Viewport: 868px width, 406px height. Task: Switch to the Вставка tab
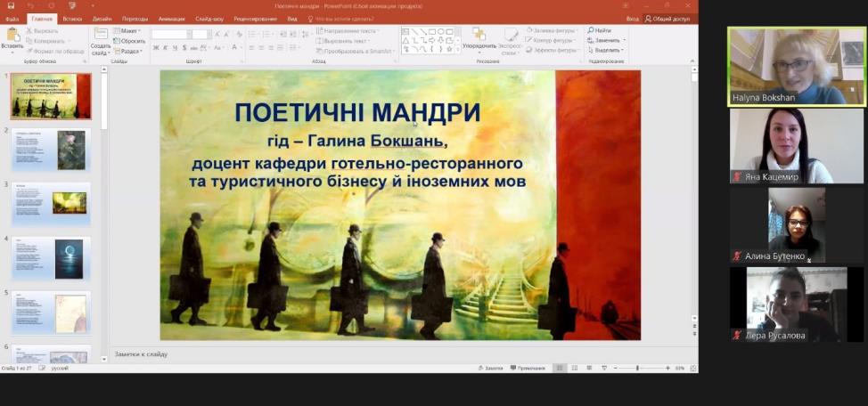[72, 19]
